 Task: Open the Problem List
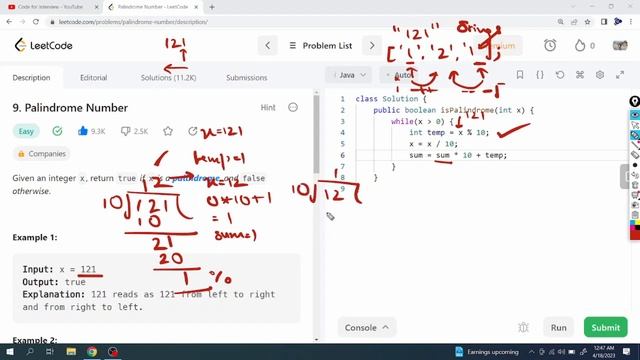(x=321, y=46)
